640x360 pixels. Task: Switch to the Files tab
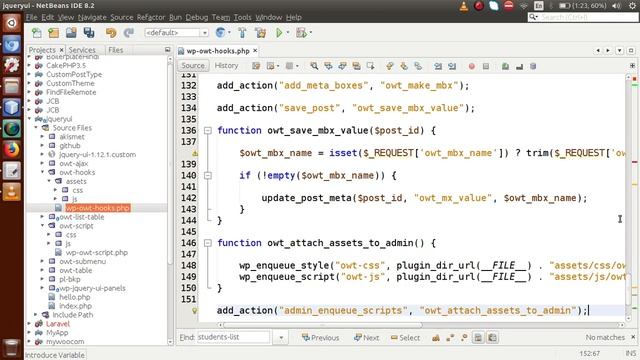tap(116, 50)
